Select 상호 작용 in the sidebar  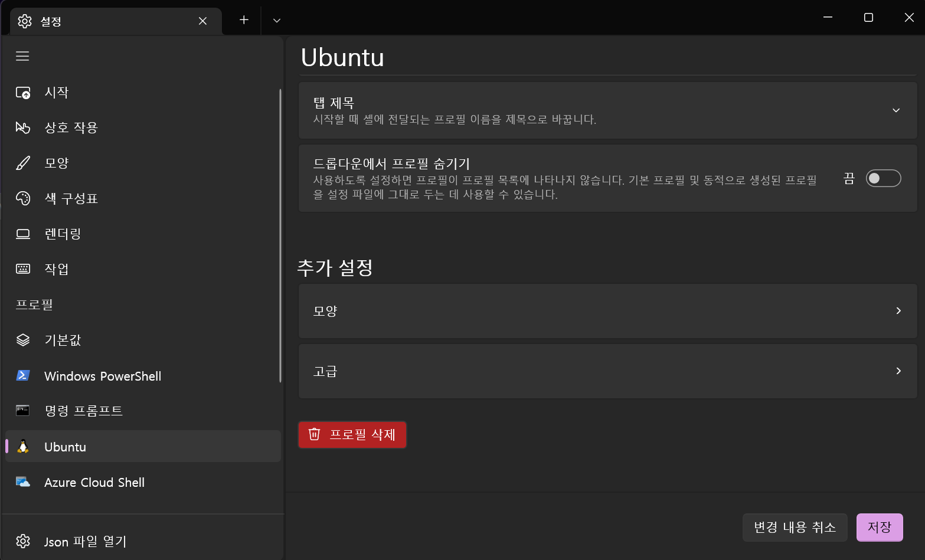[x=143, y=127]
